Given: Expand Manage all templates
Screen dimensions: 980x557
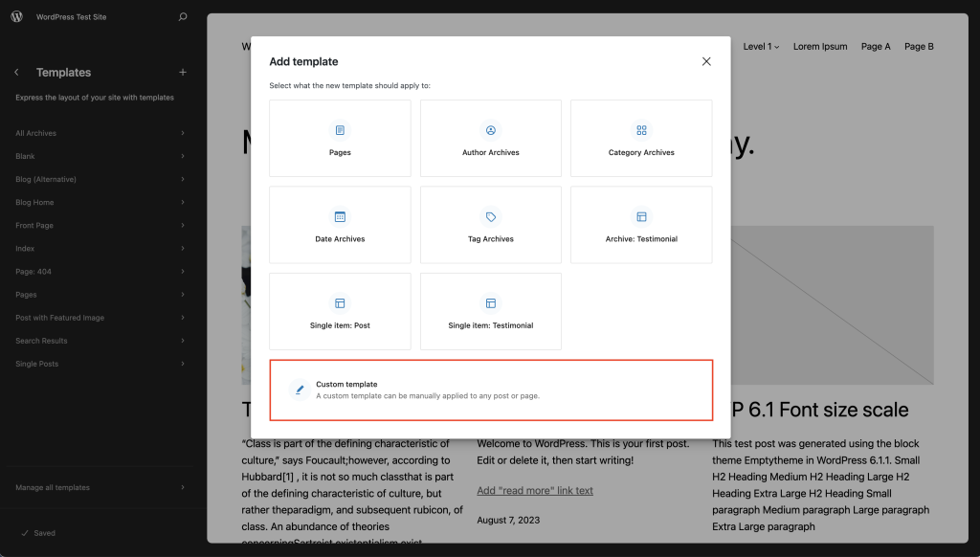Looking at the screenshot, I should pos(100,487).
